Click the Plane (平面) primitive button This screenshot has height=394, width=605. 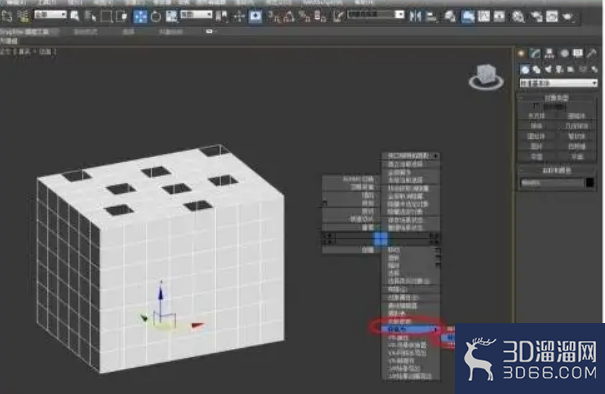576,156
